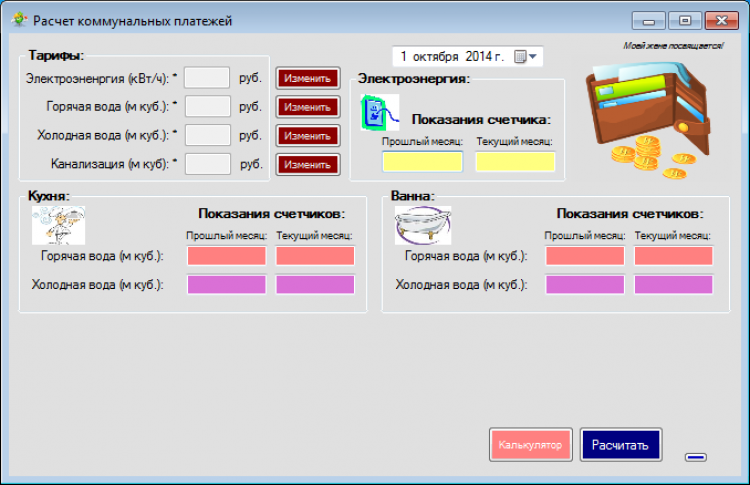Close the Расчет коммунальных платежей window
The height and width of the screenshot is (485, 750).
pos(721,21)
